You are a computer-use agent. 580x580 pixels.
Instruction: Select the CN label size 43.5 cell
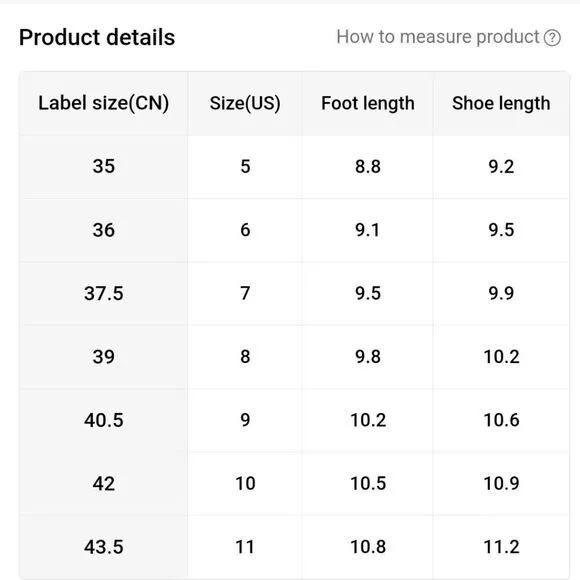pos(104,547)
